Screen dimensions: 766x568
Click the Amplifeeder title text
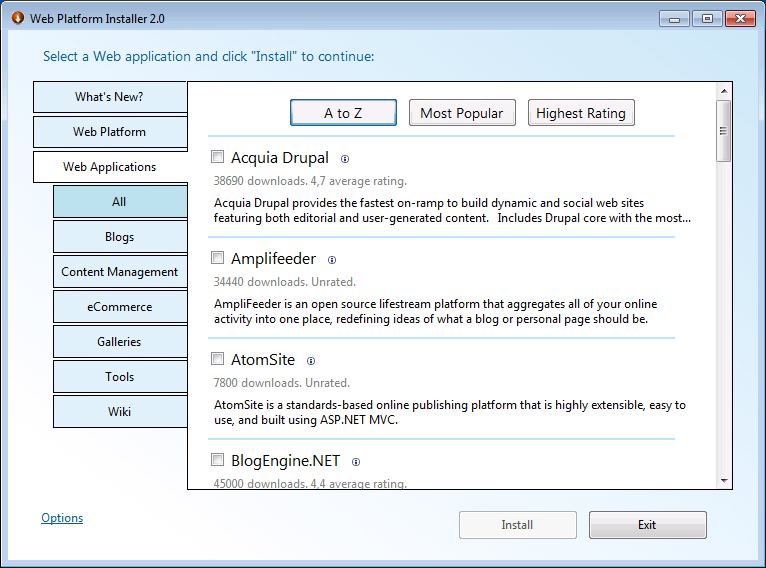(x=274, y=259)
